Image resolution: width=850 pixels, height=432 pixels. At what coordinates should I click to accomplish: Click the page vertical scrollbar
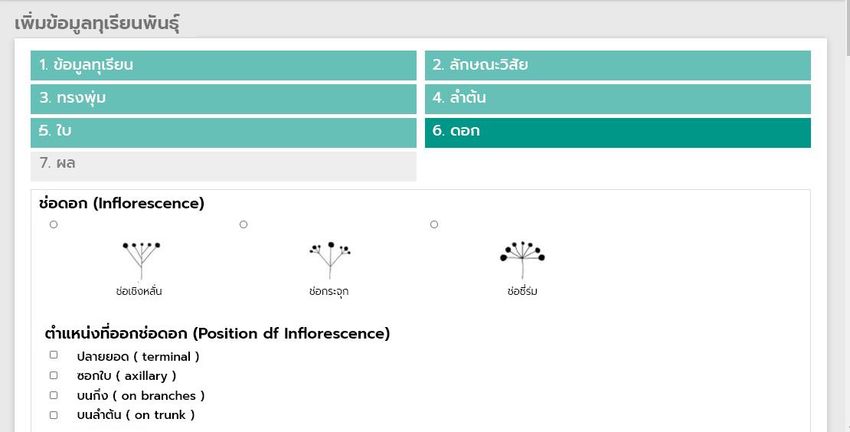(x=846, y=216)
